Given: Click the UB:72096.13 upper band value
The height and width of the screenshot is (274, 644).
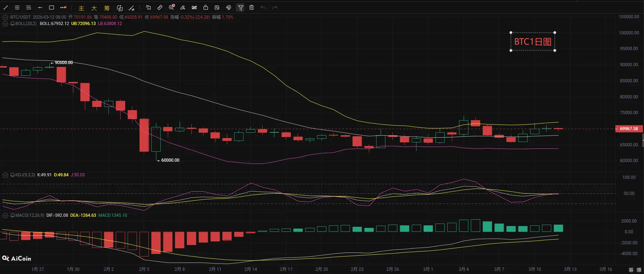Looking at the screenshot, I should 83,24.
